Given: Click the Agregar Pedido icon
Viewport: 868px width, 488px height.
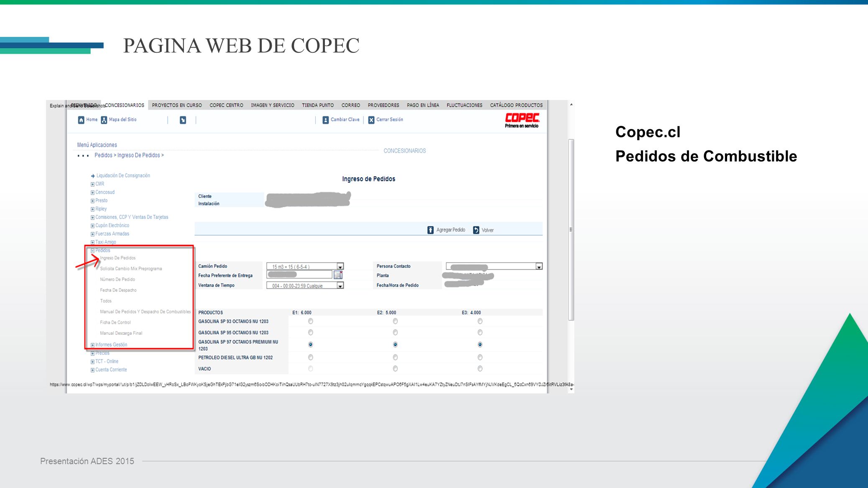Looking at the screenshot, I should click(x=431, y=230).
